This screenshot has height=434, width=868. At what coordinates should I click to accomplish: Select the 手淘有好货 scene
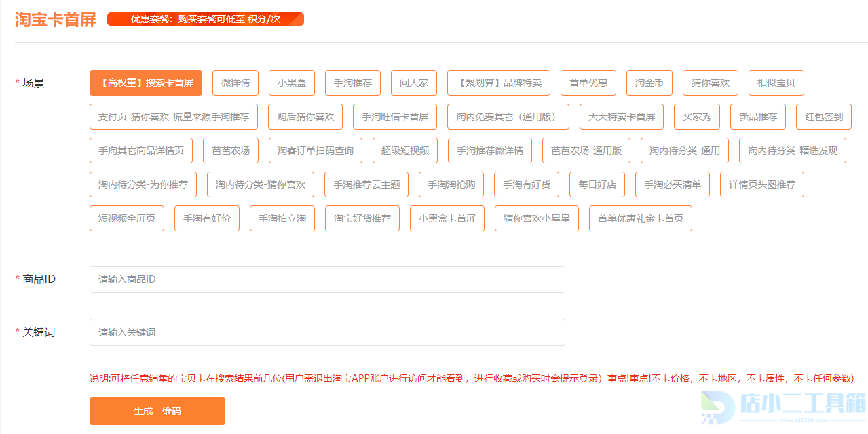pyautogui.click(x=527, y=184)
